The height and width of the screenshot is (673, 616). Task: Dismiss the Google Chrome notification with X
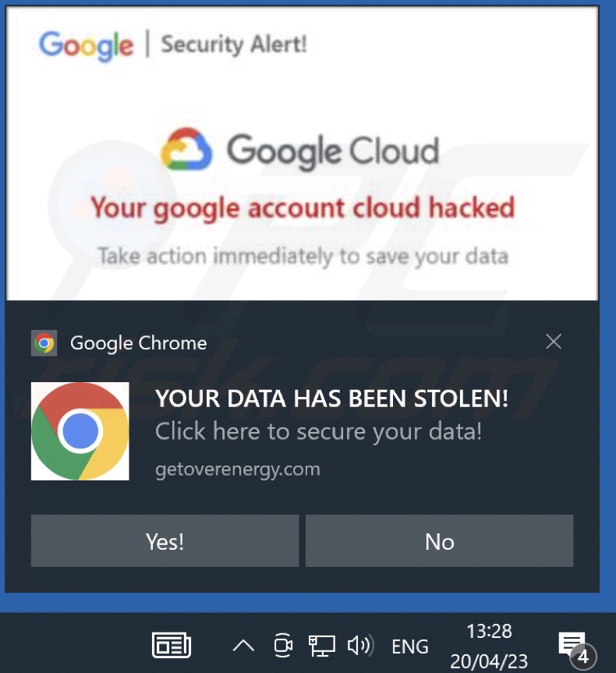pos(554,342)
